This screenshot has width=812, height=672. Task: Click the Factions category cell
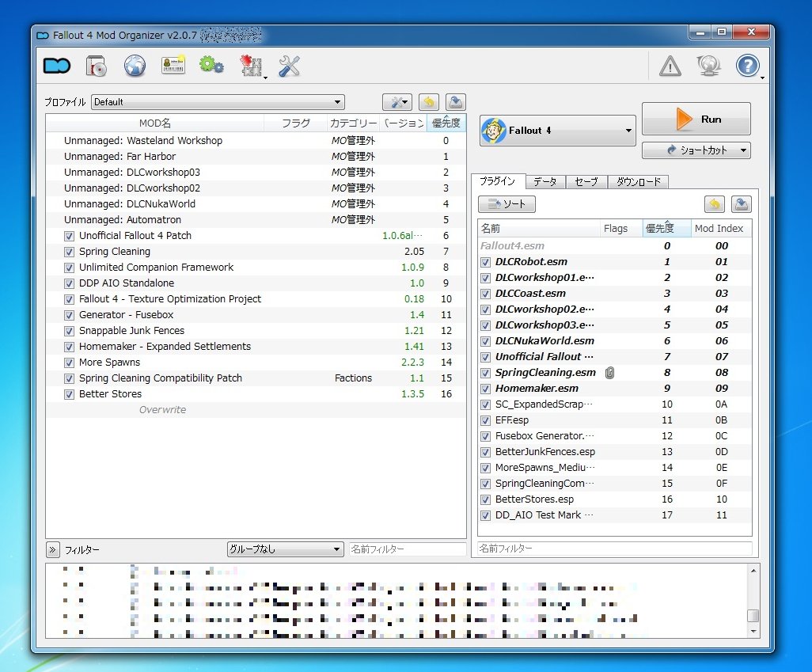[353, 378]
